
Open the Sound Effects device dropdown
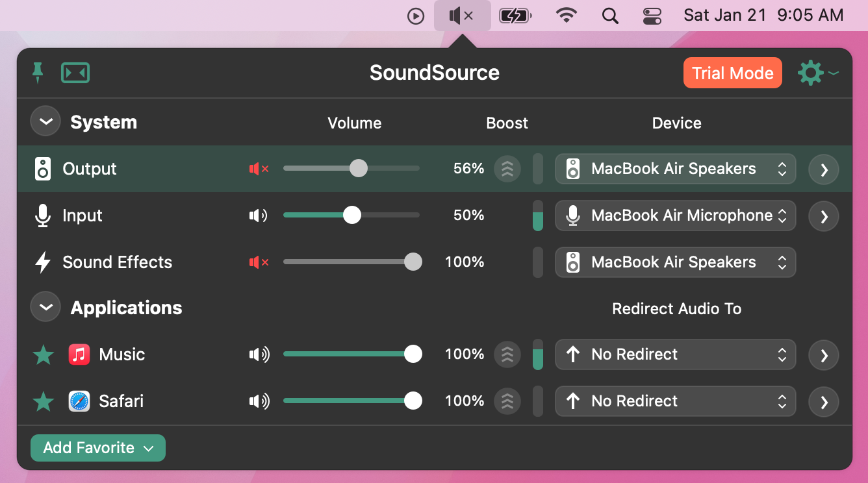click(676, 262)
